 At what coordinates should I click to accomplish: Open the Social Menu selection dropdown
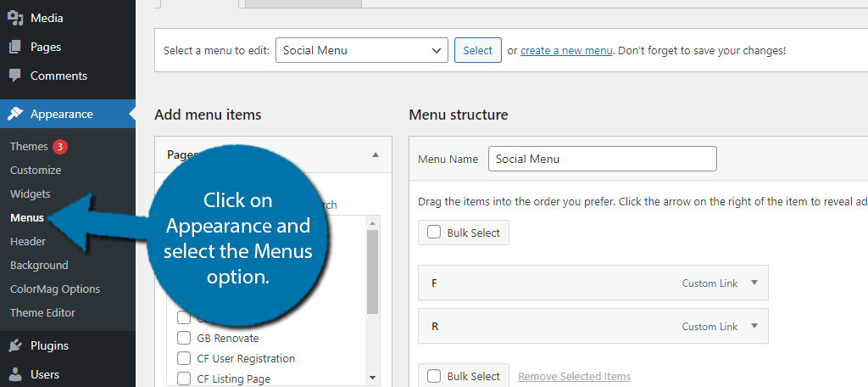click(x=361, y=50)
